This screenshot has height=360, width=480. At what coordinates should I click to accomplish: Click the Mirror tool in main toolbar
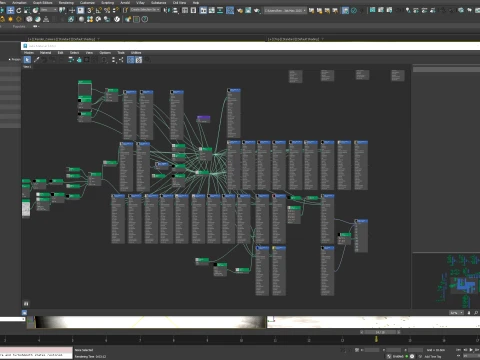pyautogui.click(x=166, y=10)
